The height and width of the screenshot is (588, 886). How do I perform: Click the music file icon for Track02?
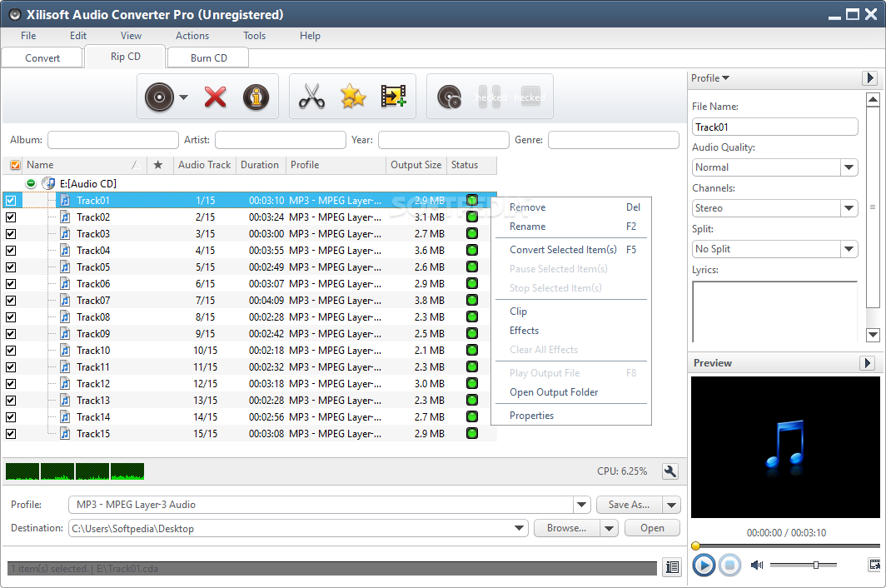click(65, 217)
